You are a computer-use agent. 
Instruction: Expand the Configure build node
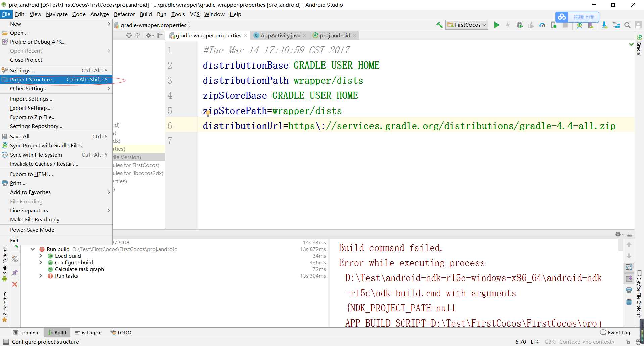pos(41,263)
